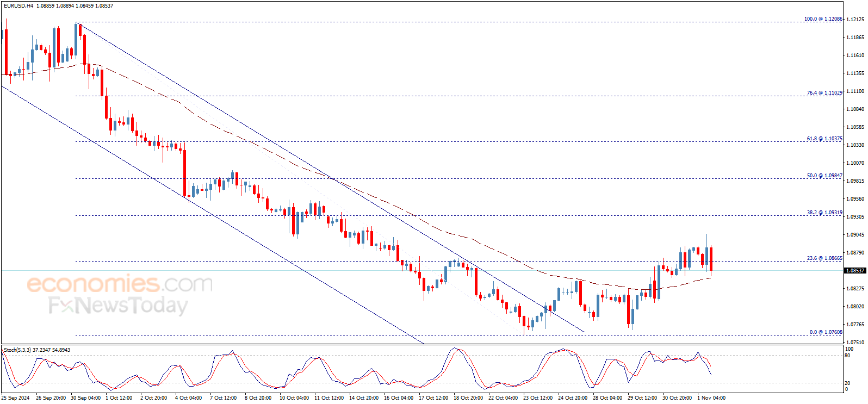Click the 1.10070 price axis value
Image resolution: width=868 pixels, height=404 pixels.
[855, 163]
